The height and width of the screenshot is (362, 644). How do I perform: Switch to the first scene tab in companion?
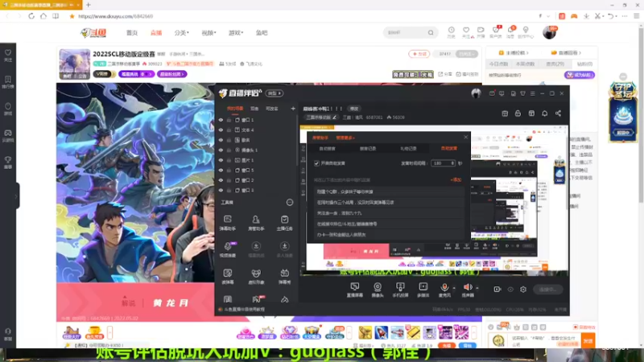point(235,109)
